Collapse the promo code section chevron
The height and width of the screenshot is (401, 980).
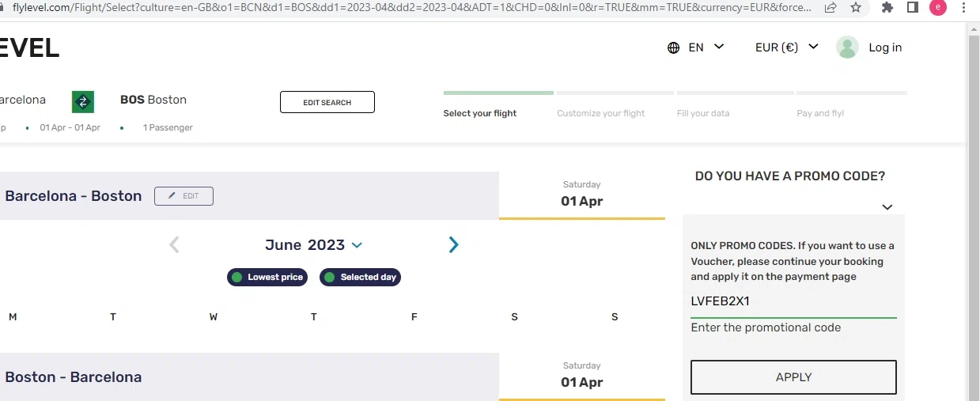pyautogui.click(x=887, y=207)
